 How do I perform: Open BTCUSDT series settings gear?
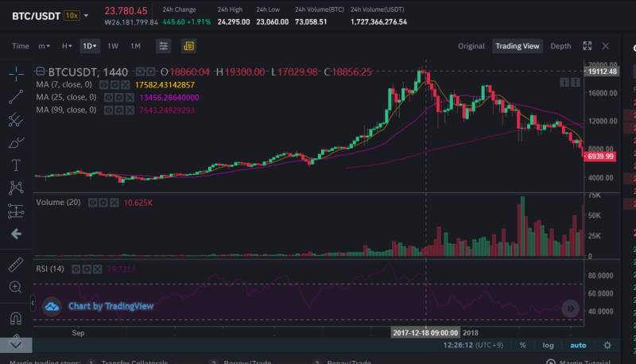click(150, 72)
